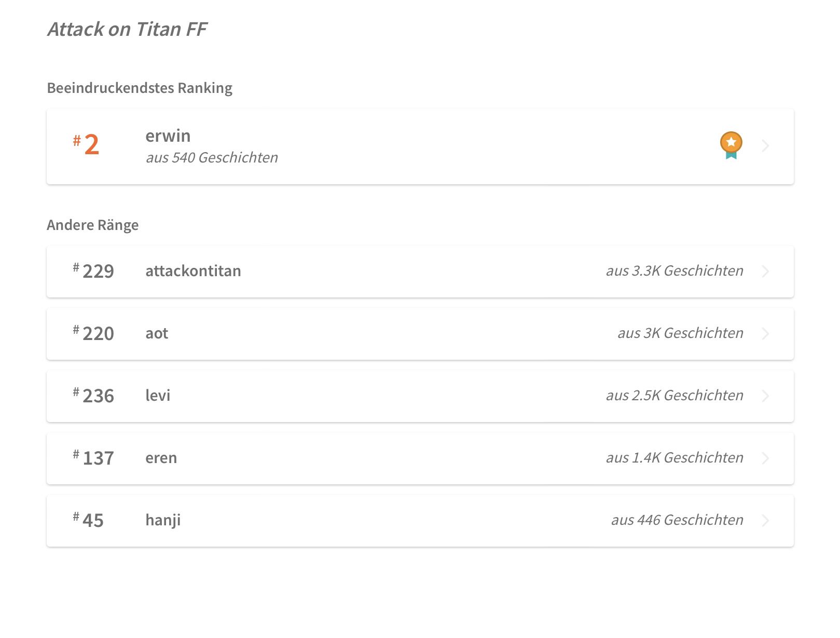Select the eren tag label
840x638 pixels.
pyautogui.click(x=161, y=458)
